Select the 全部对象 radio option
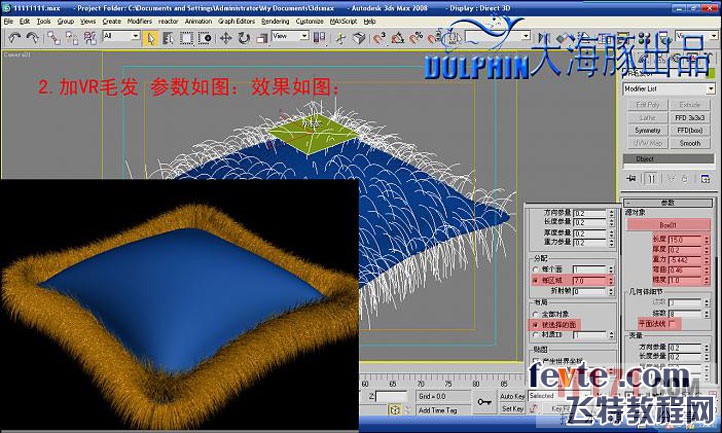This screenshot has height=433, width=722. [x=536, y=314]
